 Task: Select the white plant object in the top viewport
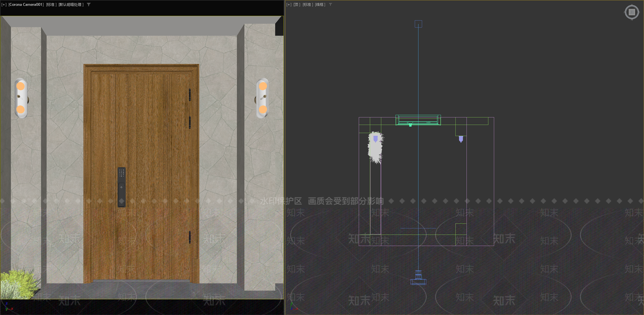click(x=376, y=147)
